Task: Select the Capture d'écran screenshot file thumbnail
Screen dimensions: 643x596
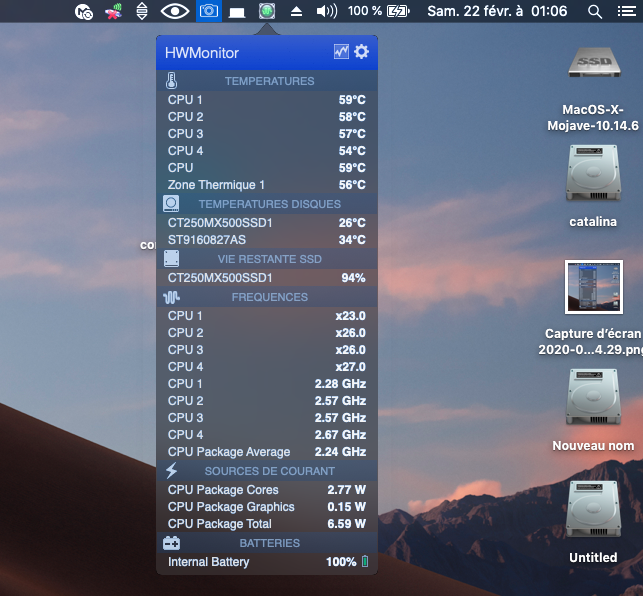Action: pos(594,287)
